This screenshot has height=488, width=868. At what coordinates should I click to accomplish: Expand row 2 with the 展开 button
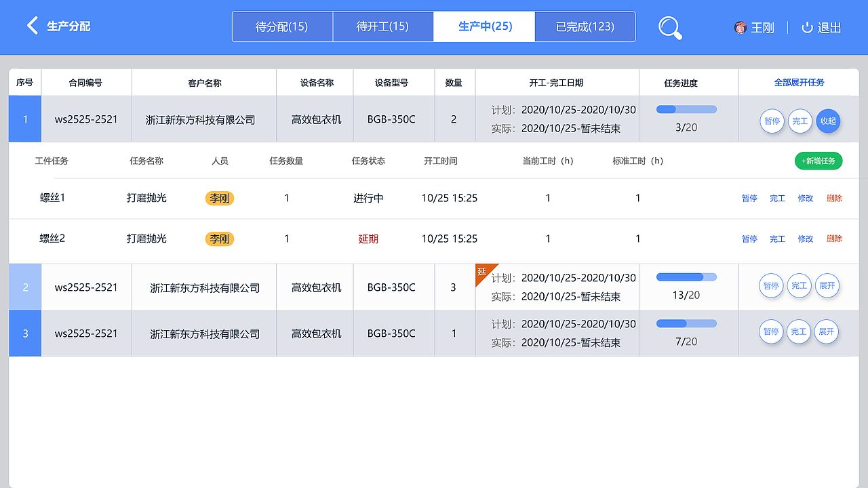point(827,285)
